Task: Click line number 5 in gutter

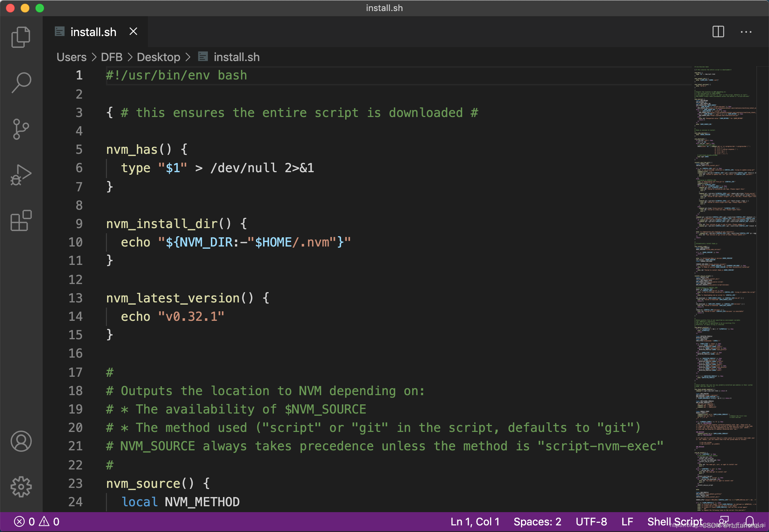Action: (x=79, y=149)
